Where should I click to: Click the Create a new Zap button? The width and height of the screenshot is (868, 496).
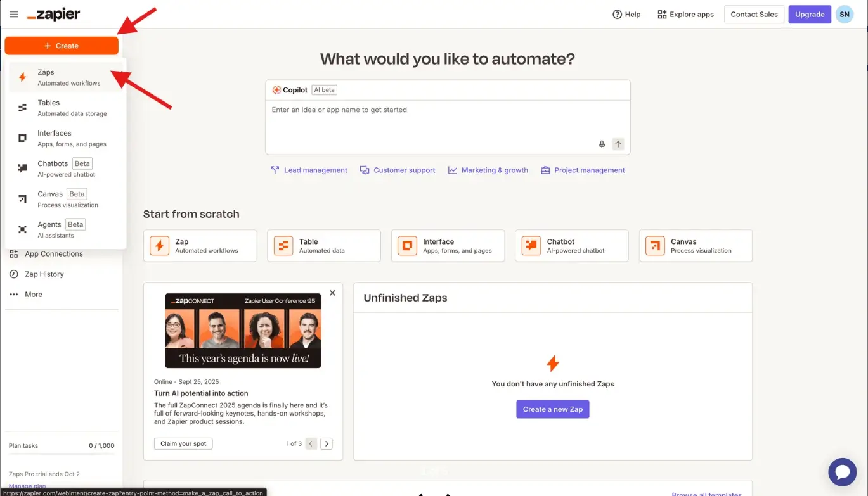coord(553,409)
